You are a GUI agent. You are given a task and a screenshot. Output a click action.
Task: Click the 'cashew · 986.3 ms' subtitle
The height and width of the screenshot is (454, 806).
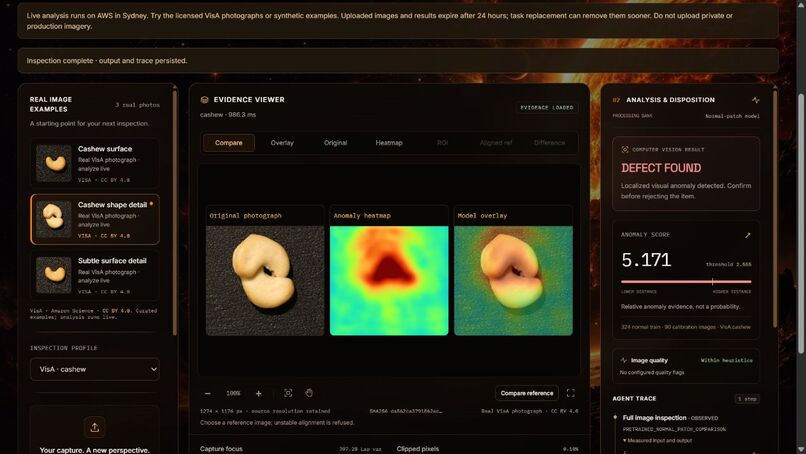(x=228, y=115)
